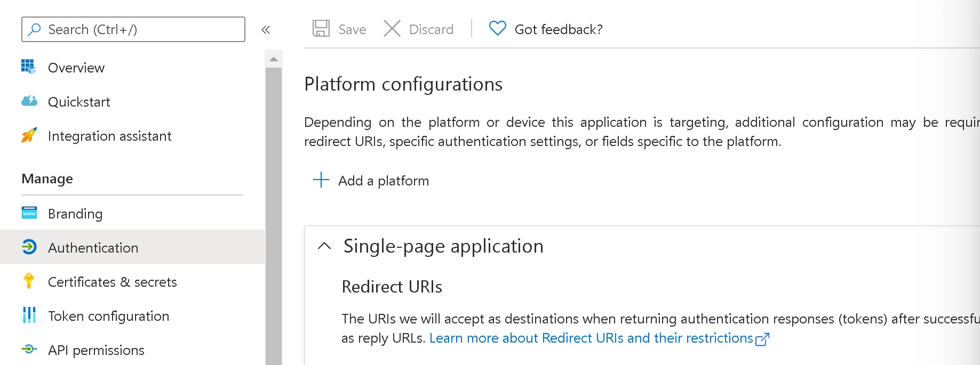Click the Search (Ctrl+/) input field

133,29
